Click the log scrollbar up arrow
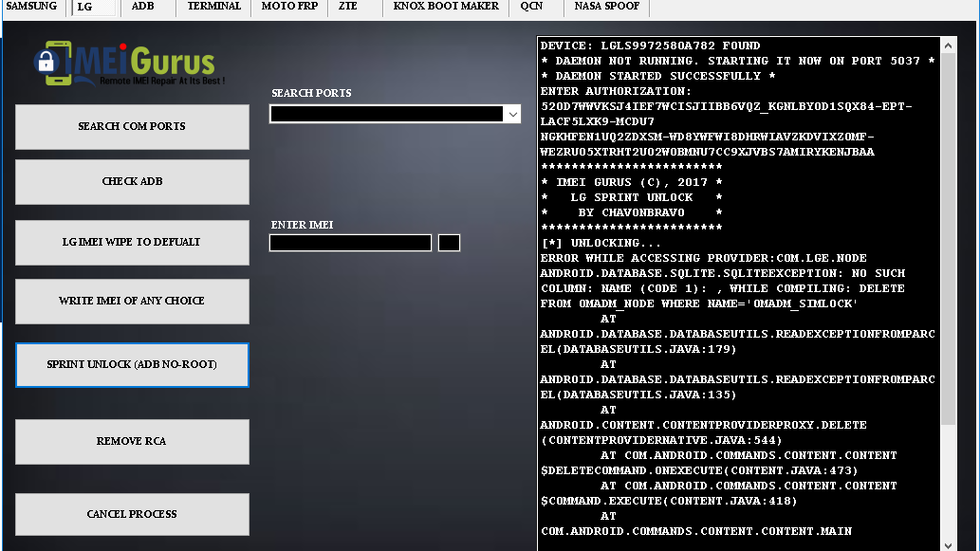Image resolution: width=980 pixels, height=551 pixels. (948, 45)
